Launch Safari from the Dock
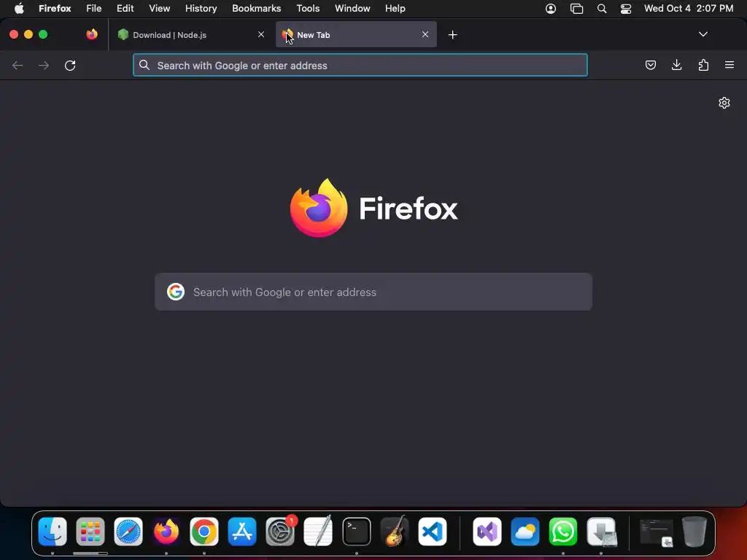This screenshot has height=560, width=747. click(x=128, y=532)
